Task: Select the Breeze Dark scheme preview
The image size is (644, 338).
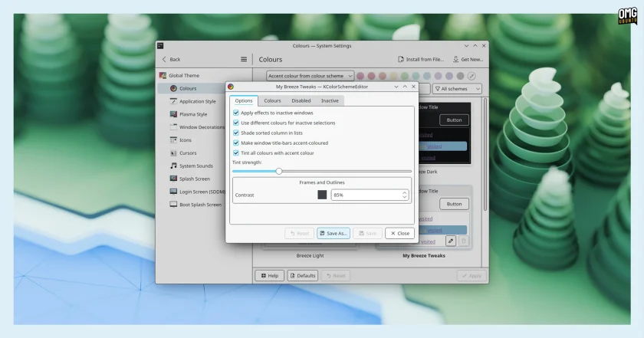Action: coord(445,133)
